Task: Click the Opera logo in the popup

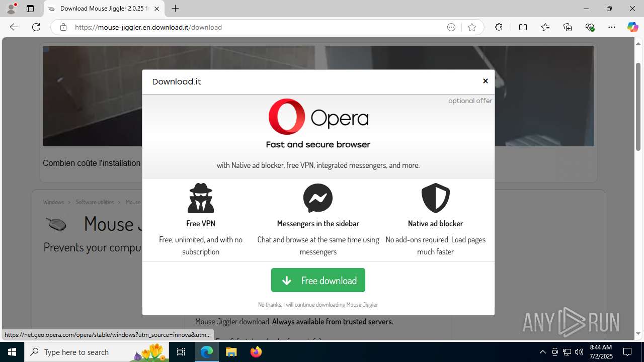Action: pos(318,117)
